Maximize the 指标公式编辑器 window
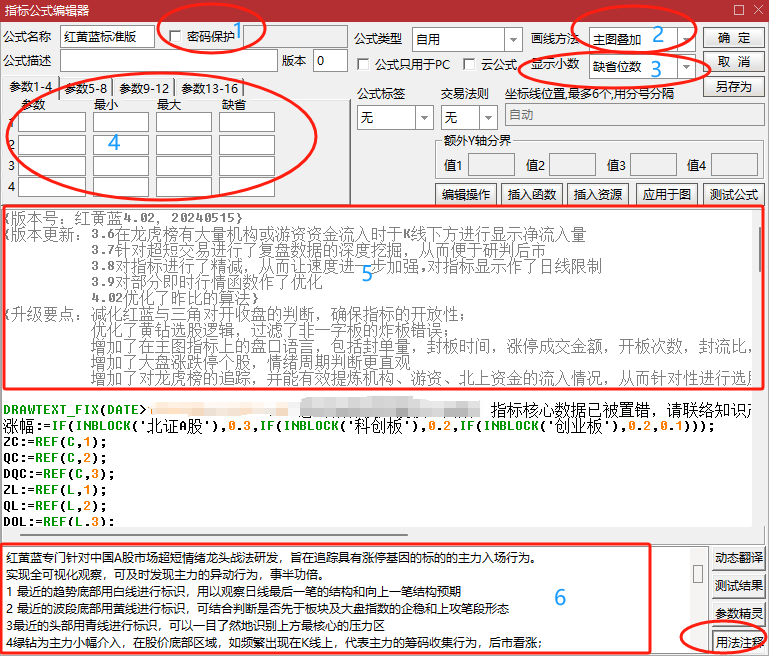 739,10
